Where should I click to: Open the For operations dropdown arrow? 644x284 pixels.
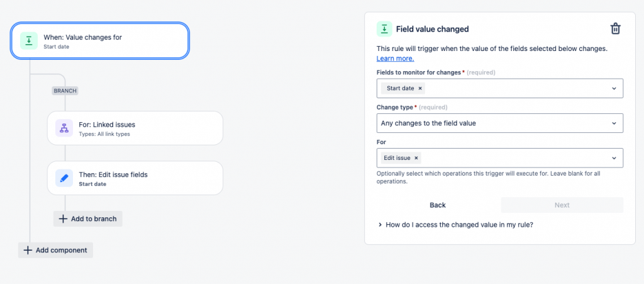(x=614, y=158)
